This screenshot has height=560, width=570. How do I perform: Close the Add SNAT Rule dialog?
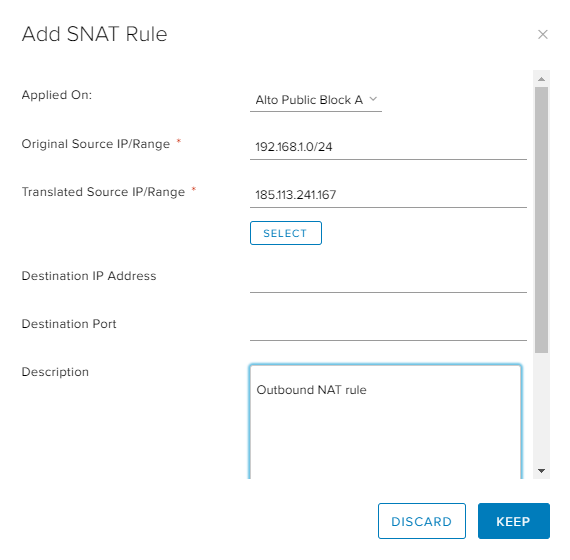[542, 35]
